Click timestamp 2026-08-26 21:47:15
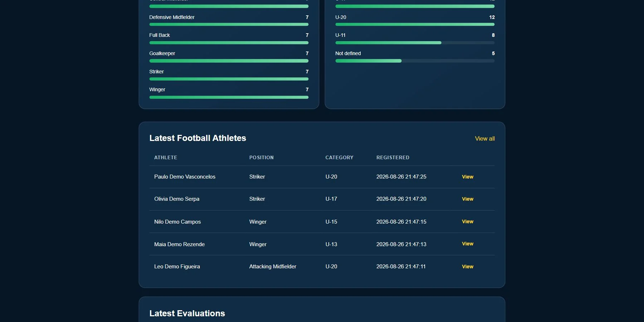The image size is (644, 322). point(401,222)
